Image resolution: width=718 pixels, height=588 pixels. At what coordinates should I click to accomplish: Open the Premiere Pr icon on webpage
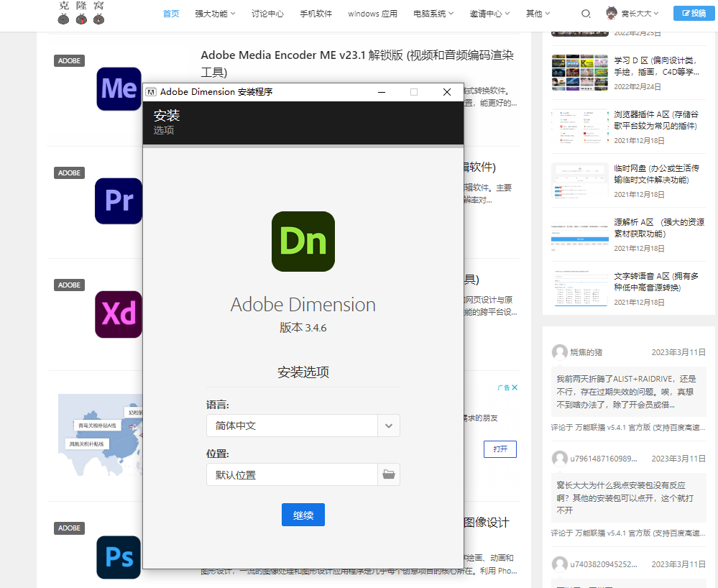click(x=119, y=201)
